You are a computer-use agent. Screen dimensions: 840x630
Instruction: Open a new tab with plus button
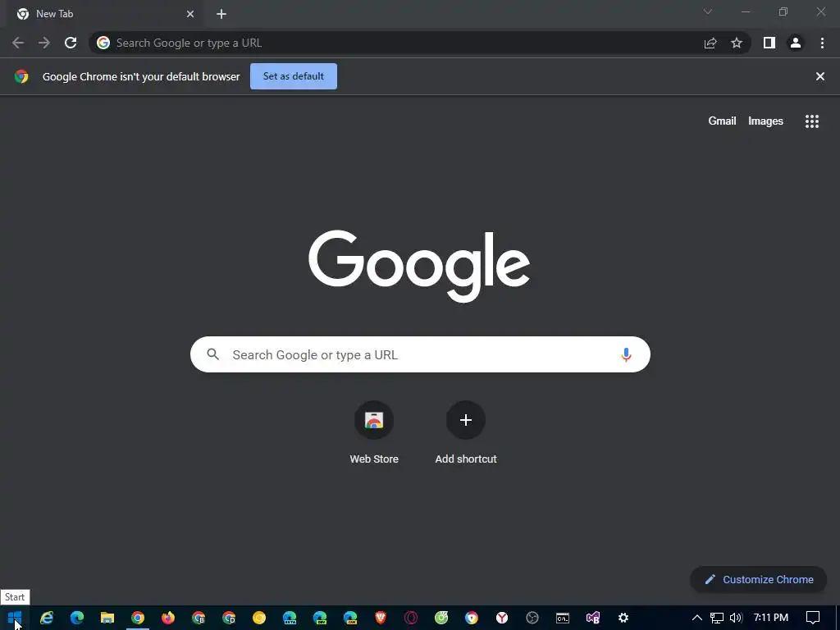point(221,14)
